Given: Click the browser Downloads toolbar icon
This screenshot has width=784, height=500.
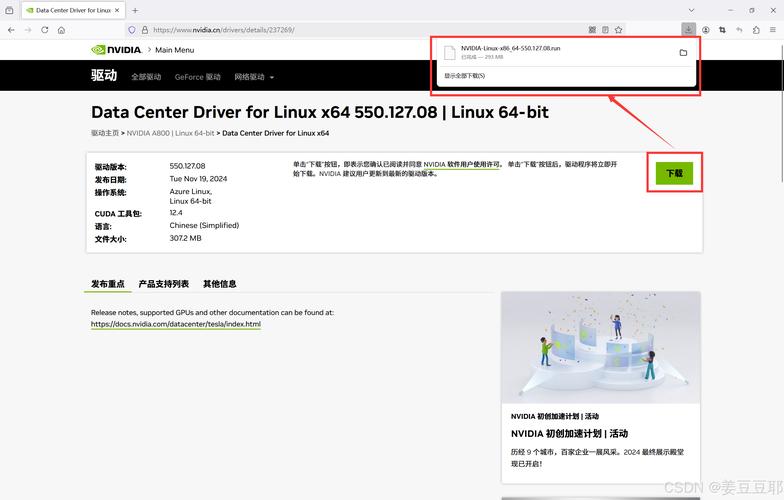Looking at the screenshot, I should coord(689,30).
